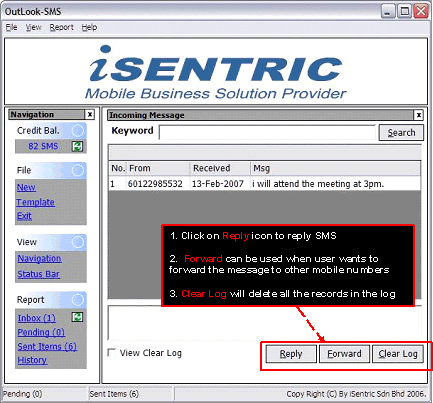Click the iSENTRIC logo banner

point(216,71)
